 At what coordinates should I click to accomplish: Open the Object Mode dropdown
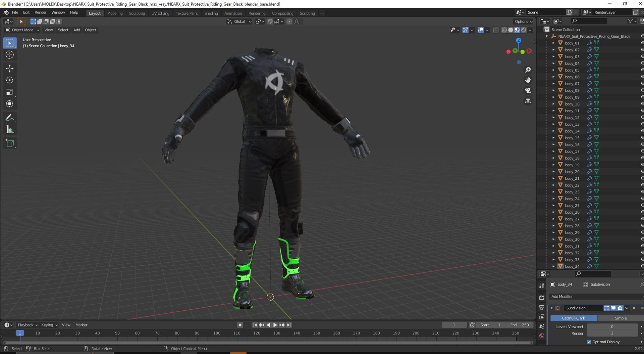click(22, 30)
